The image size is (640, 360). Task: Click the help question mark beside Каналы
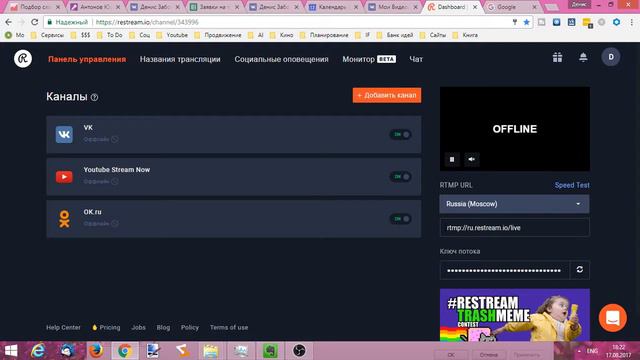pos(94,97)
